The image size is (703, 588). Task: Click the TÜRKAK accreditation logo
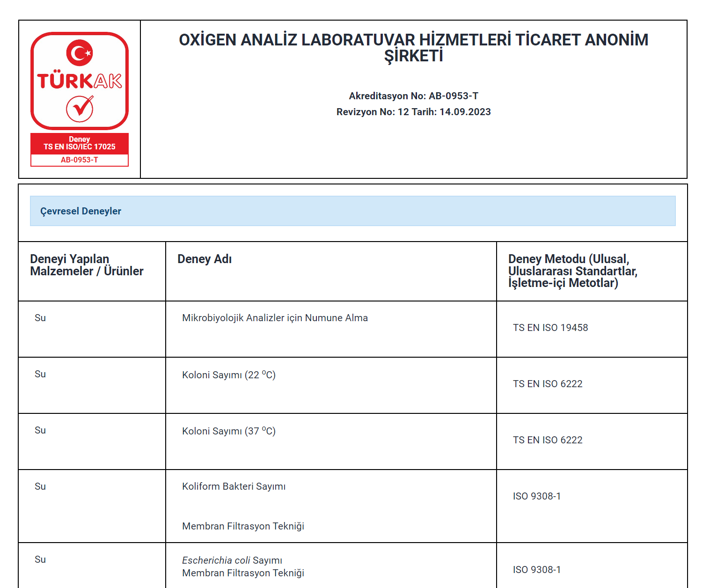click(80, 99)
